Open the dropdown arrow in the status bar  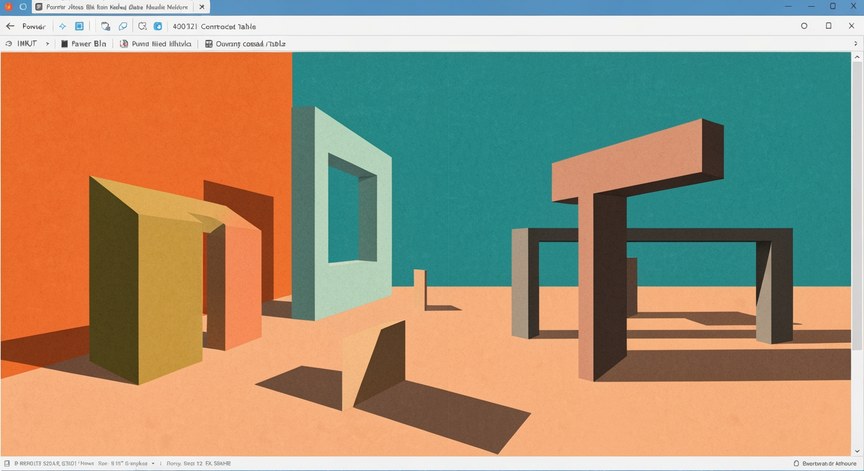153,464
